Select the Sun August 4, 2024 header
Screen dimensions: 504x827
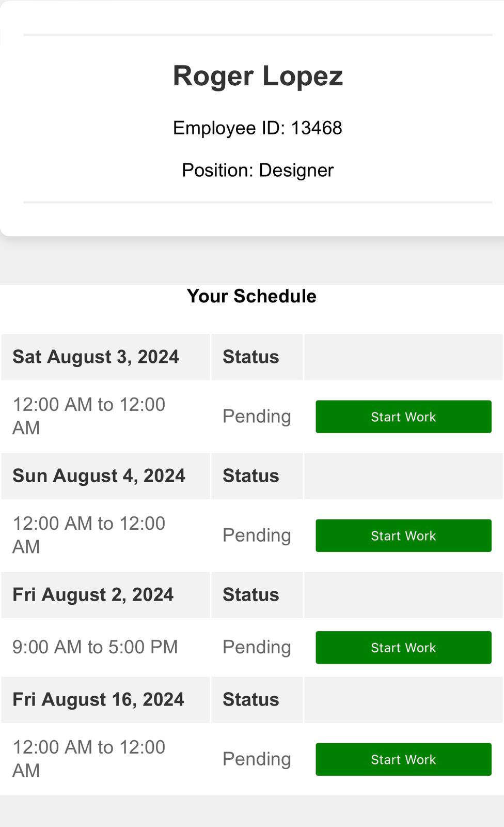[99, 476]
